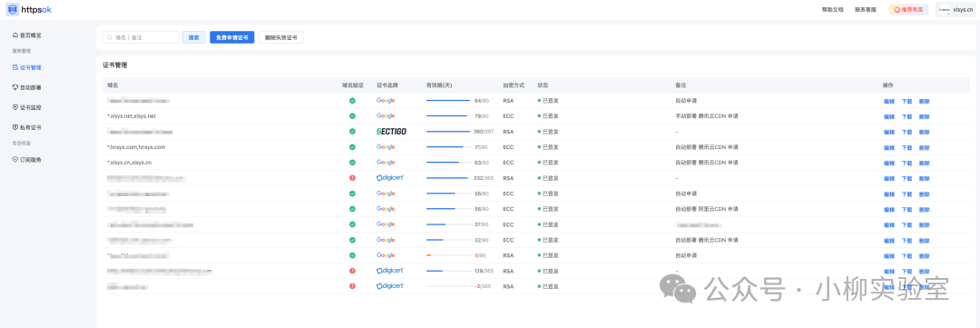Open the xlsys.cn account menu
980x328 pixels.
(x=955, y=10)
